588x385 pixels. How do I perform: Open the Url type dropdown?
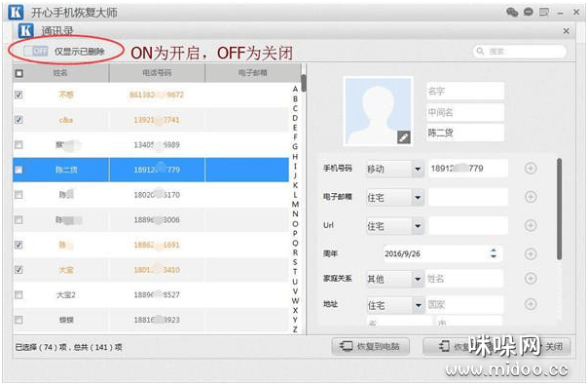pos(395,226)
